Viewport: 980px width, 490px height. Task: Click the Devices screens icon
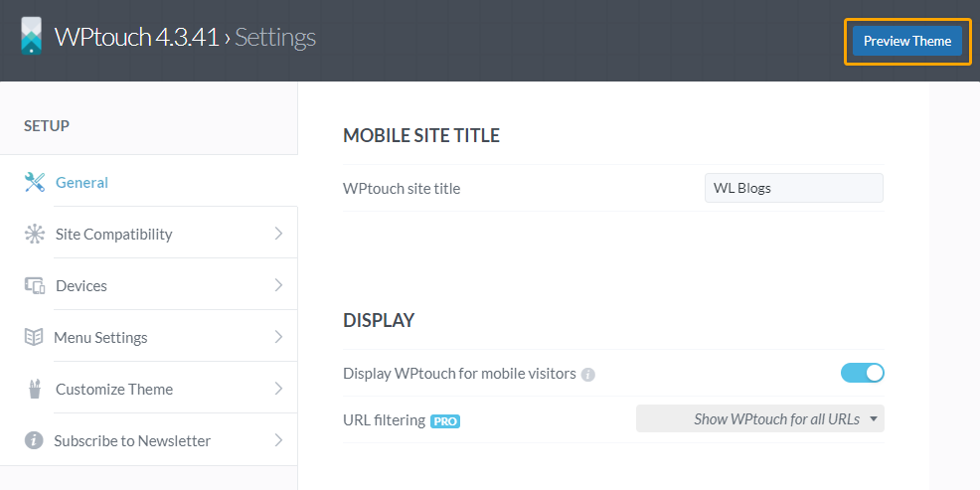tap(35, 285)
